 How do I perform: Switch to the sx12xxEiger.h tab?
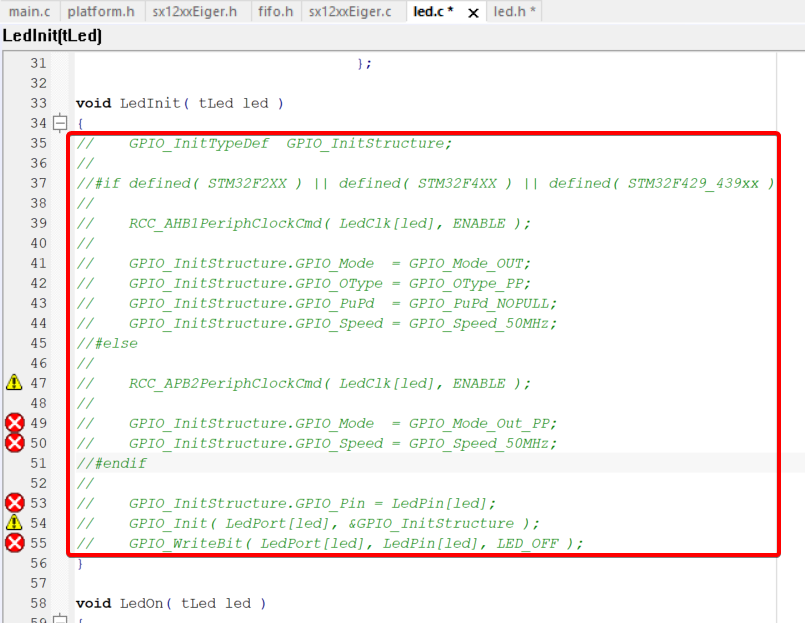tap(194, 12)
